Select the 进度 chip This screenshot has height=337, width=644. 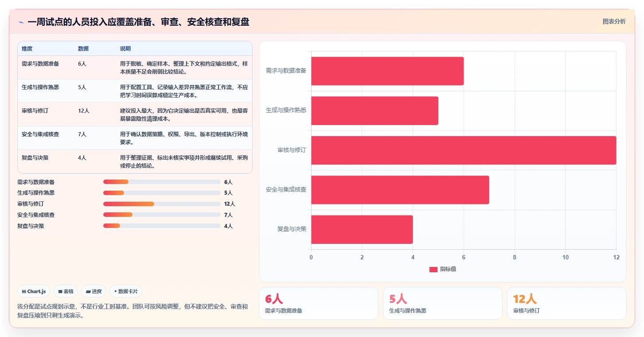pos(94,291)
